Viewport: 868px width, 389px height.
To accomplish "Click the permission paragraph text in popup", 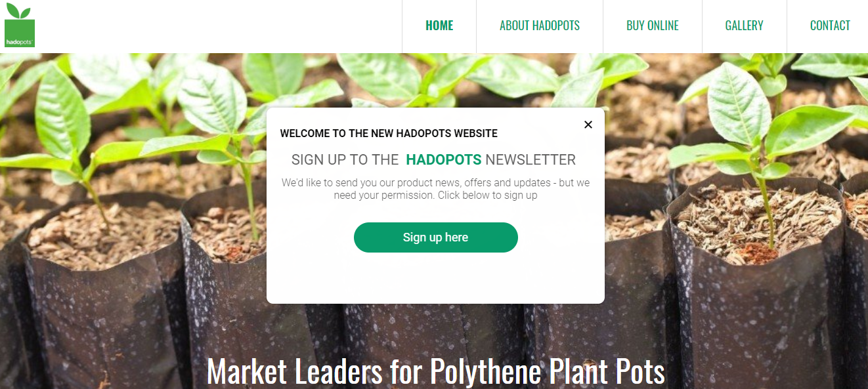I will tap(436, 189).
